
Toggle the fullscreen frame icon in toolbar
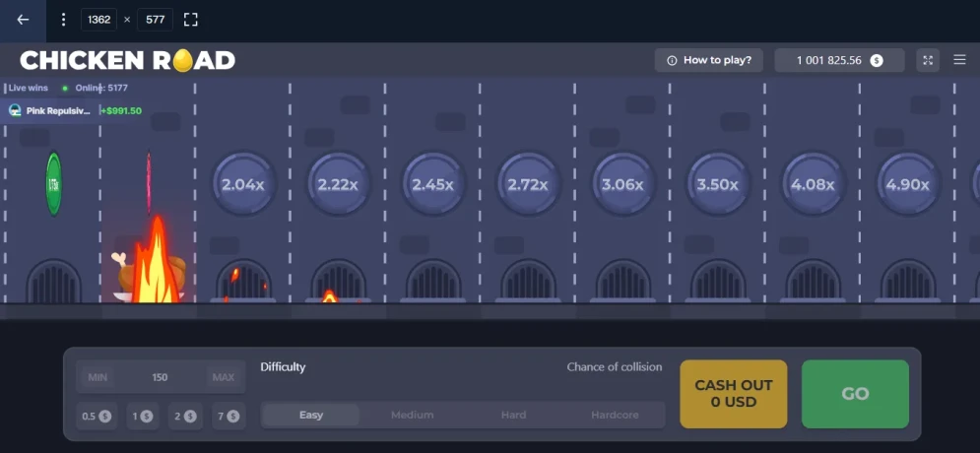[x=191, y=20]
